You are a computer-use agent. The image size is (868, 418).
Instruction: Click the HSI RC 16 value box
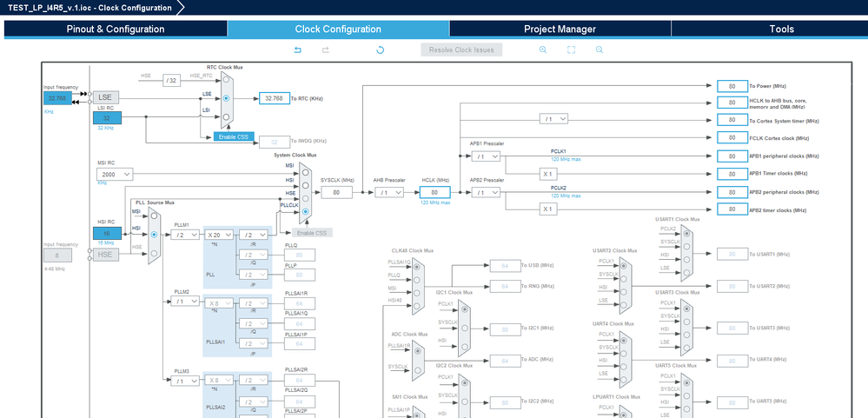click(107, 233)
